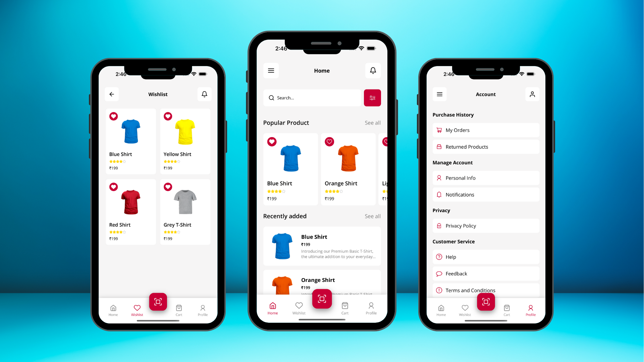Tap Returned Products under Purchase History

coord(486,146)
